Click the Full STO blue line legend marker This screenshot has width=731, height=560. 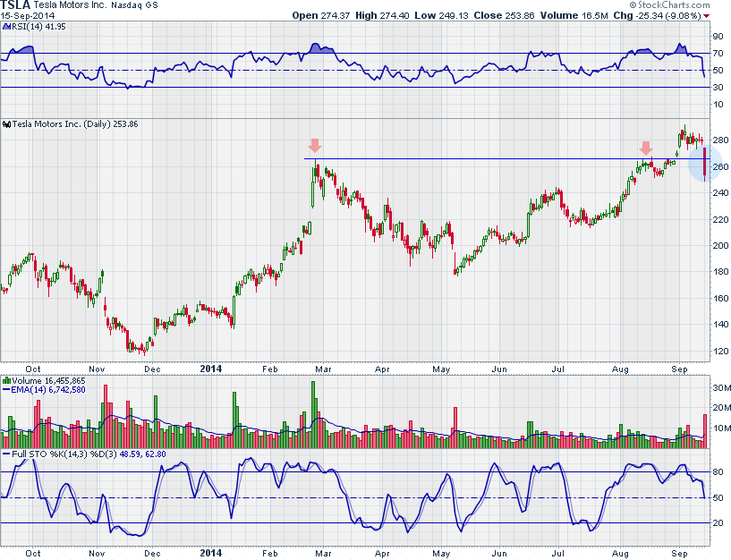[6, 454]
